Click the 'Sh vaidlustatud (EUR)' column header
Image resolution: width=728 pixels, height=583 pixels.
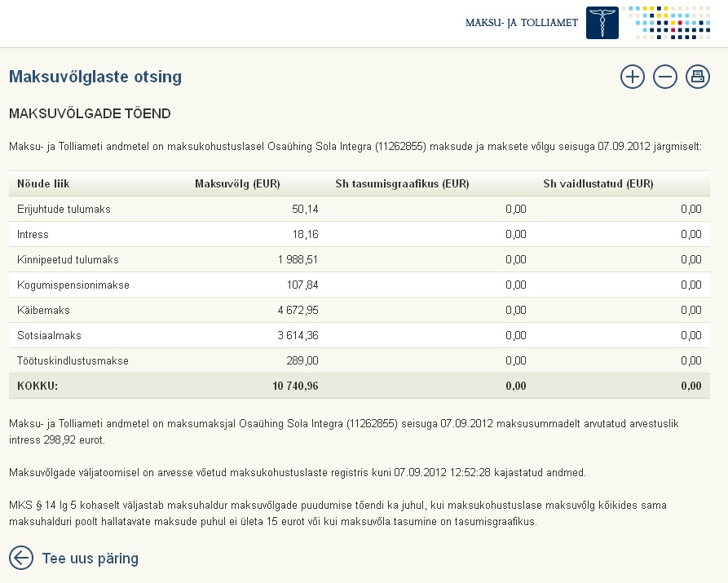pyautogui.click(x=598, y=184)
